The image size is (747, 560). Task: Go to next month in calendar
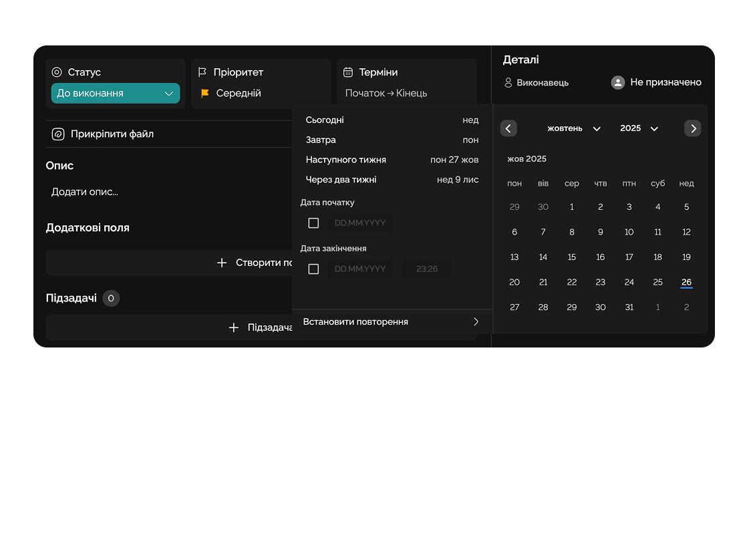pos(693,128)
